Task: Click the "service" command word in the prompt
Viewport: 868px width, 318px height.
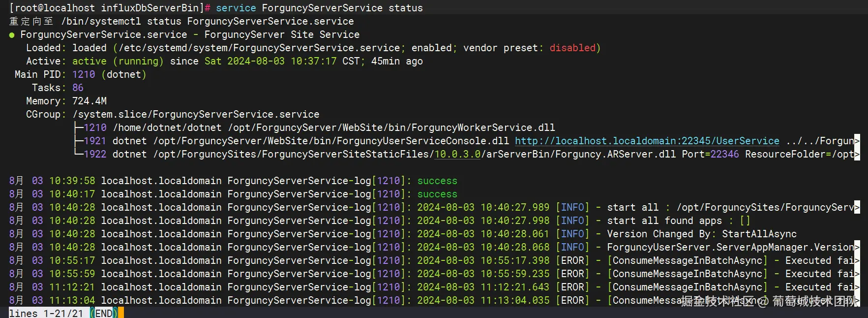Action: click(236, 8)
